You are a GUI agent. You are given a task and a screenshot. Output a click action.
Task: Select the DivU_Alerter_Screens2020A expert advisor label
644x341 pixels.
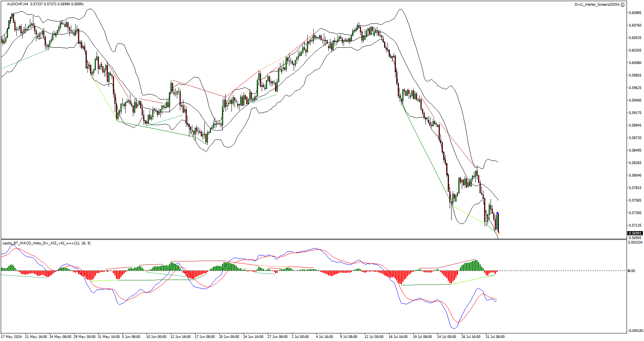pos(597,5)
